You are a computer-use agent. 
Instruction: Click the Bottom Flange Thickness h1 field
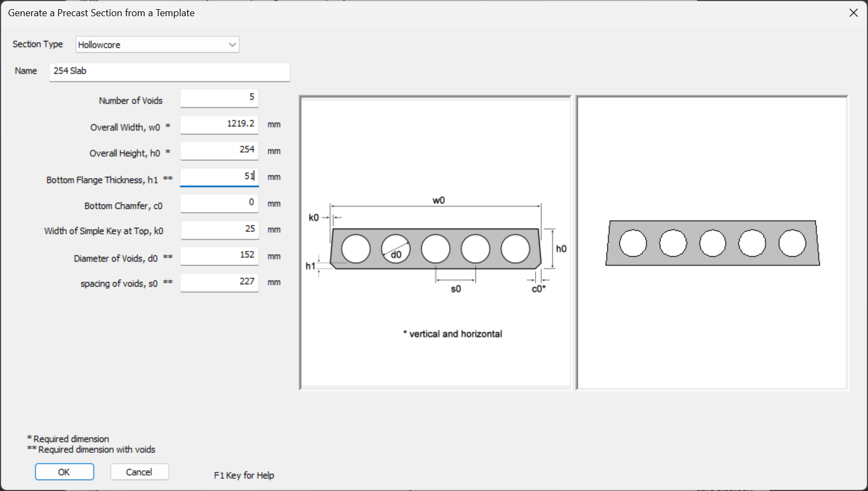(219, 176)
